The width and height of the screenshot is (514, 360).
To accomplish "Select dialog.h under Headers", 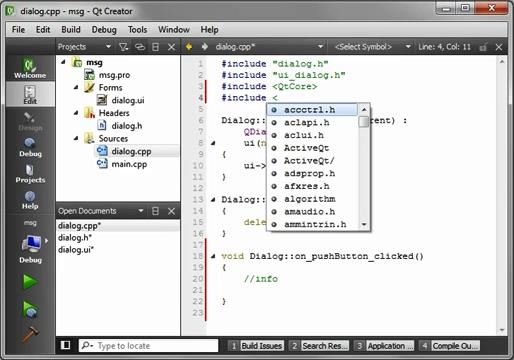I will (127, 126).
